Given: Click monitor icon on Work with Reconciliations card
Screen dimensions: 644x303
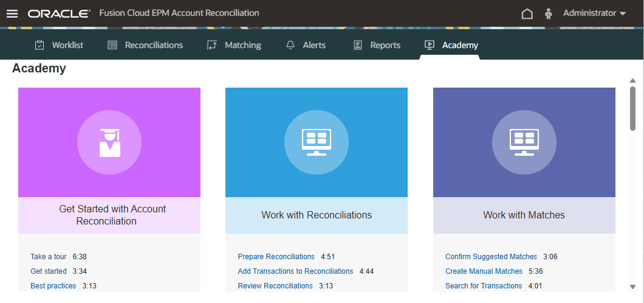Looking at the screenshot, I should 317,142.
